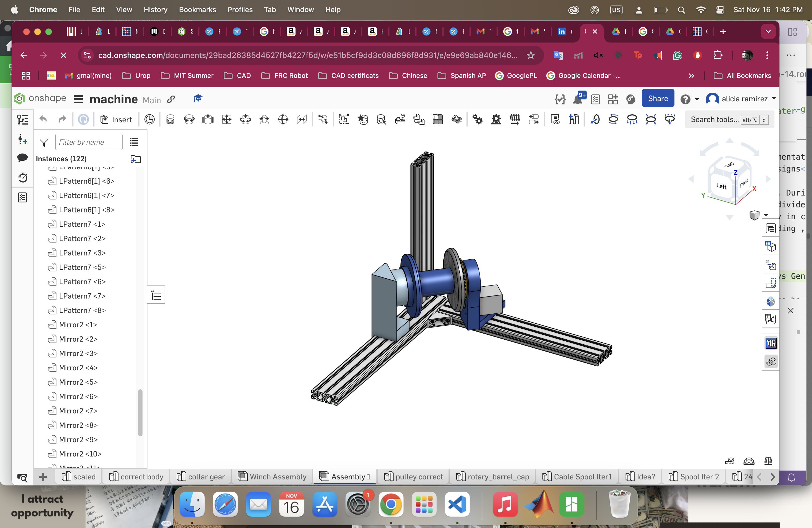The image size is (812, 528).
Task: Select the Rack and pinion relation tool
Action: (x=496, y=119)
